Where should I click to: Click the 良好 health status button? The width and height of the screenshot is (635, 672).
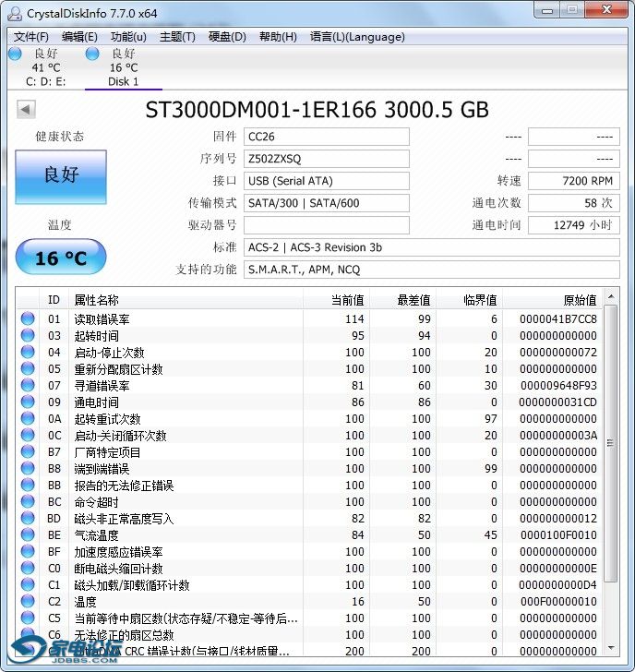pyautogui.click(x=61, y=176)
